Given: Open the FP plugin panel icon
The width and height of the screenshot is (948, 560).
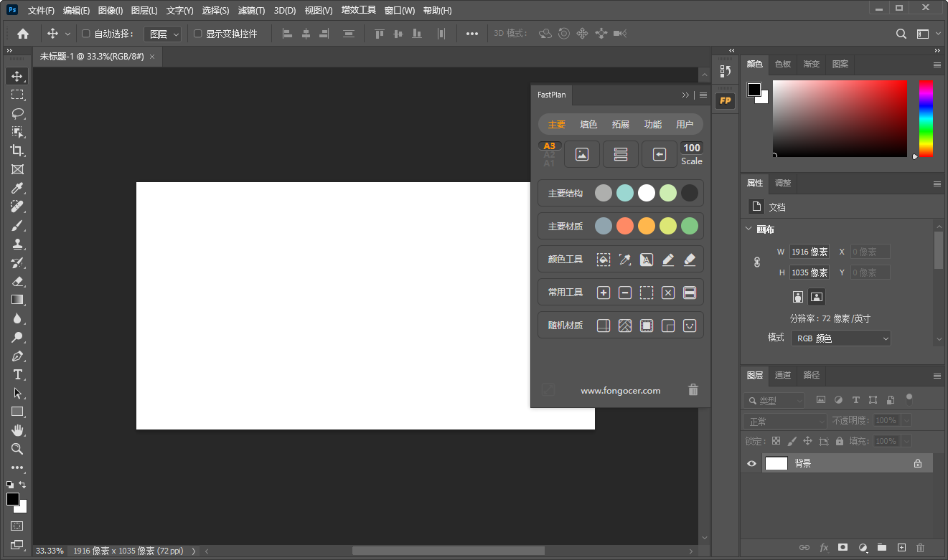Looking at the screenshot, I should coord(725,101).
